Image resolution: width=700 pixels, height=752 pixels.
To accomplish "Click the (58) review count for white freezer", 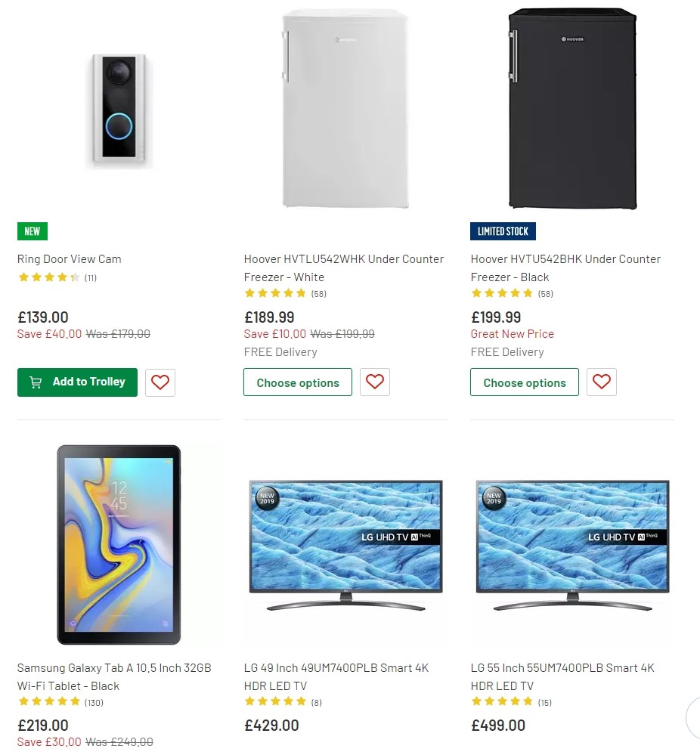I will point(317,294).
